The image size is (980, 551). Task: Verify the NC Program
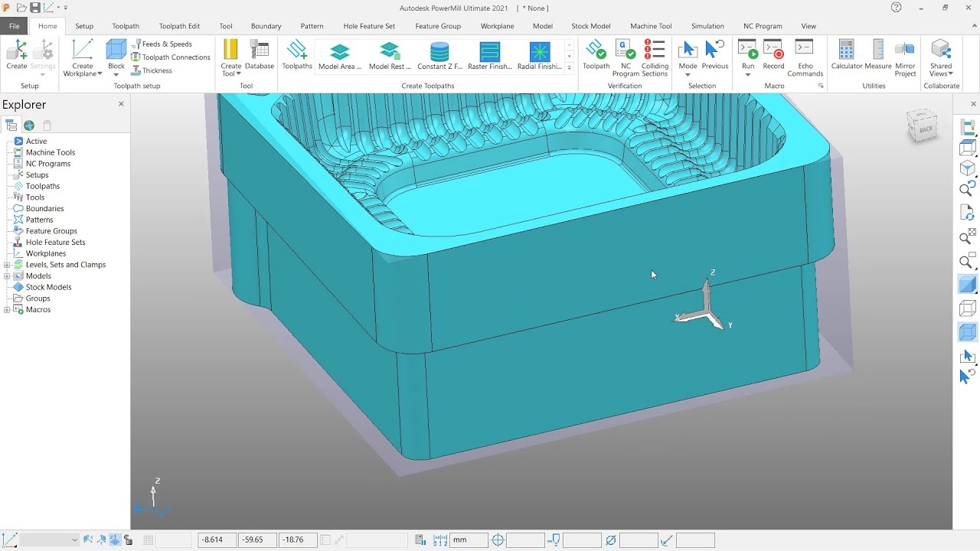point(626,58)
